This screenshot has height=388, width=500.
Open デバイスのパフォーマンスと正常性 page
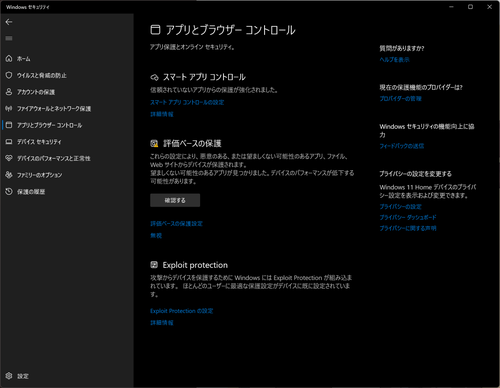pos(54,158)
